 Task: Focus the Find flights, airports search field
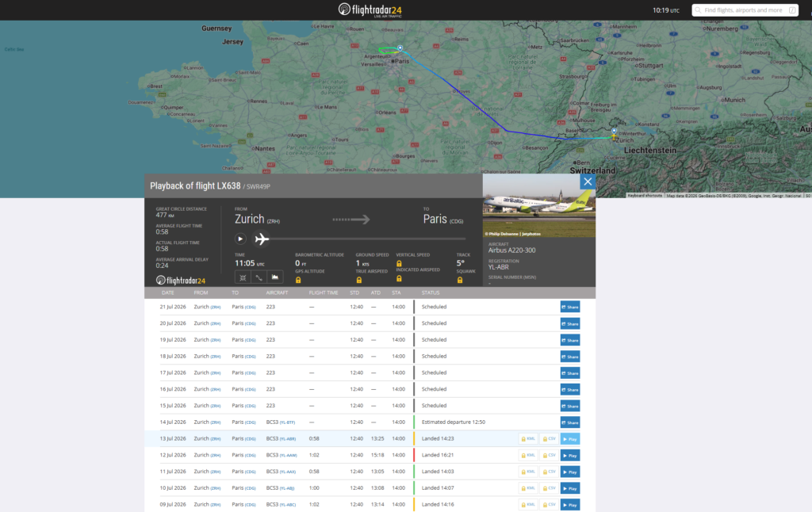(745, 10)
